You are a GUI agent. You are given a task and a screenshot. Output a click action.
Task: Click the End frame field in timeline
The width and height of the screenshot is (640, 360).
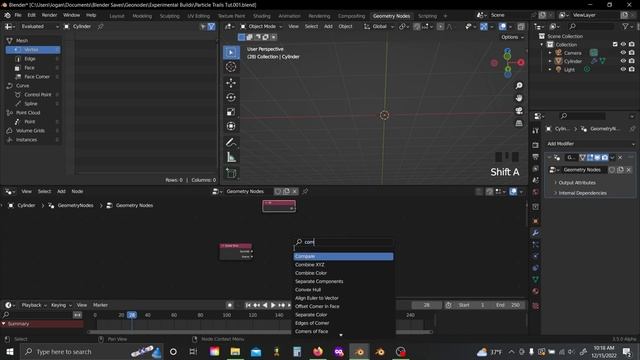(508, 305)
